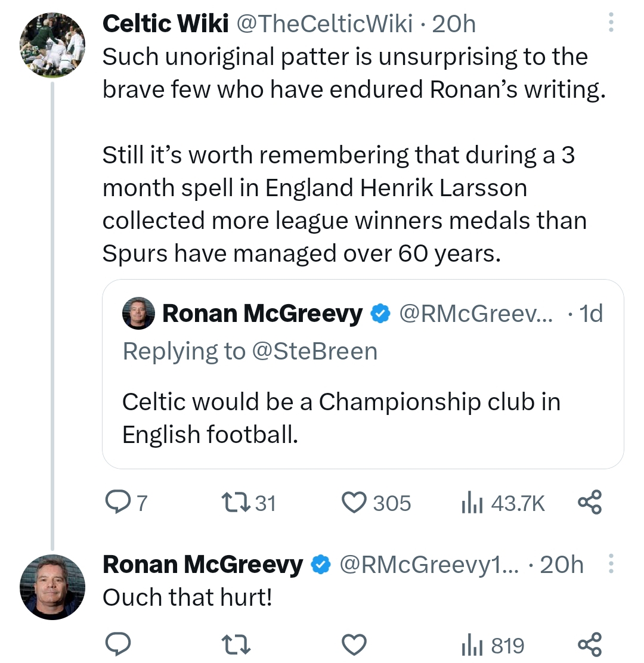Open Ronan McGreevy's reply avatar
The width and height of the screenshot is (644, 663).
pyautogui.click(x=52, y=586)
